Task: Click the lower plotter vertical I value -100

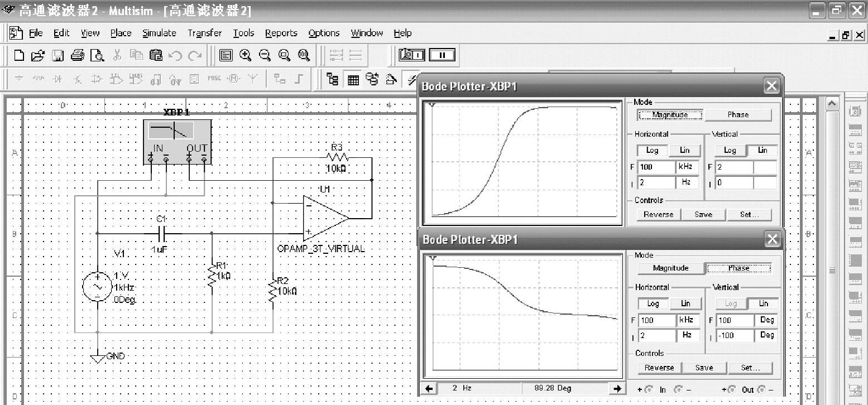Action: [735, 336]
